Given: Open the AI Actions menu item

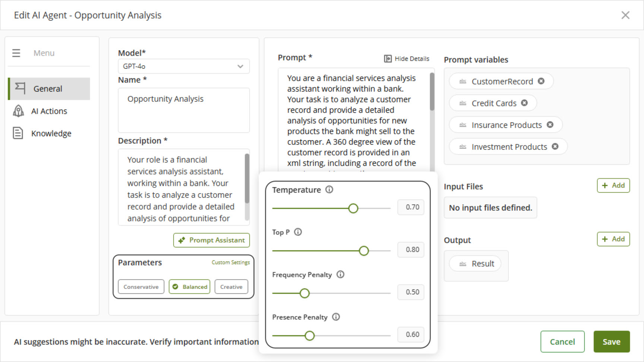Looking at the screenshot, I should [x=49, y=111].
